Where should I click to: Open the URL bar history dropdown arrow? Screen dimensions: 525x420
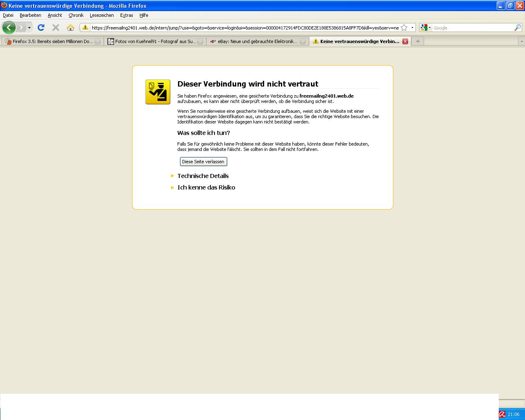tap(412, 27)
